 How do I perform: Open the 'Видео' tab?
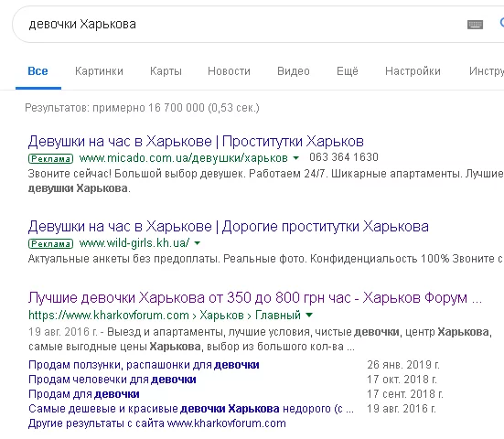click(x=294, y=71)
